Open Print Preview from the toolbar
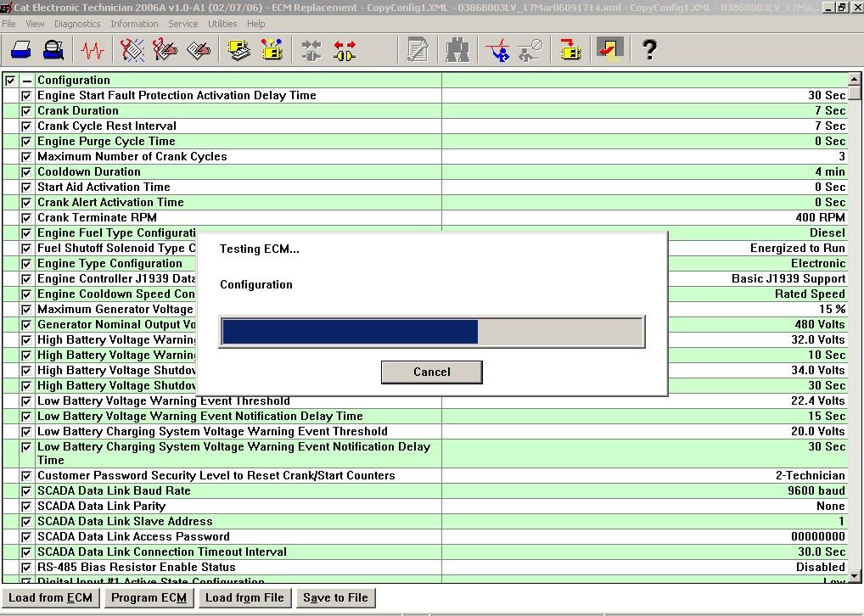Image resolution: width=864 pixels, height=616 pixels. [53, 50]
